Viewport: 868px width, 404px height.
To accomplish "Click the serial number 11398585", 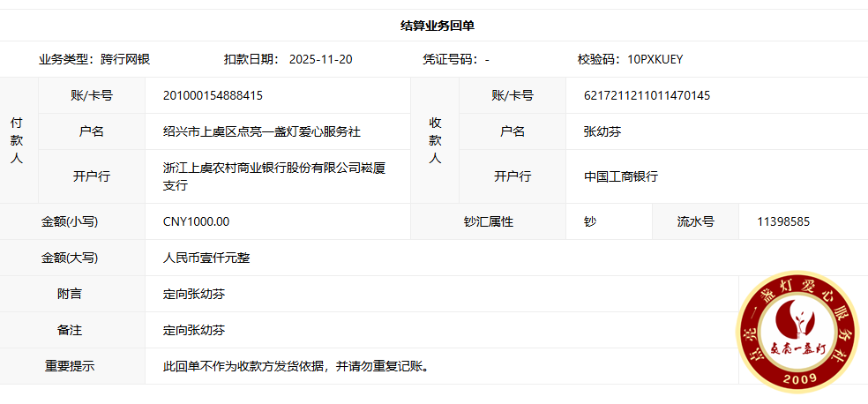I will point(783,221).
